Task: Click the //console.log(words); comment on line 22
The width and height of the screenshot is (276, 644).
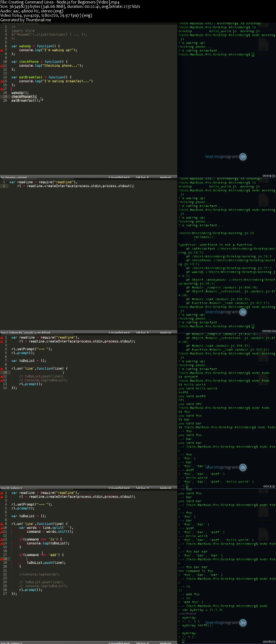Action: click(39, 574)
